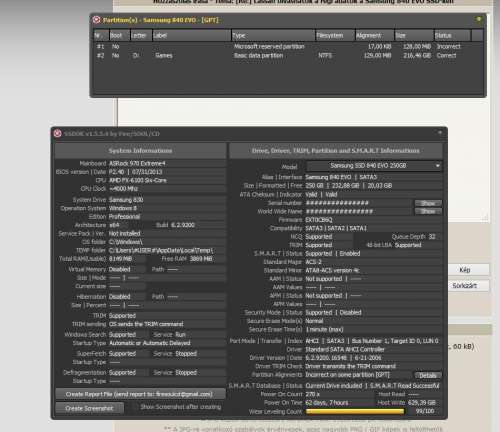This screenshot has height=432, width=500.
Task: Select the Basic data partition row
Action: pos(288,56)
